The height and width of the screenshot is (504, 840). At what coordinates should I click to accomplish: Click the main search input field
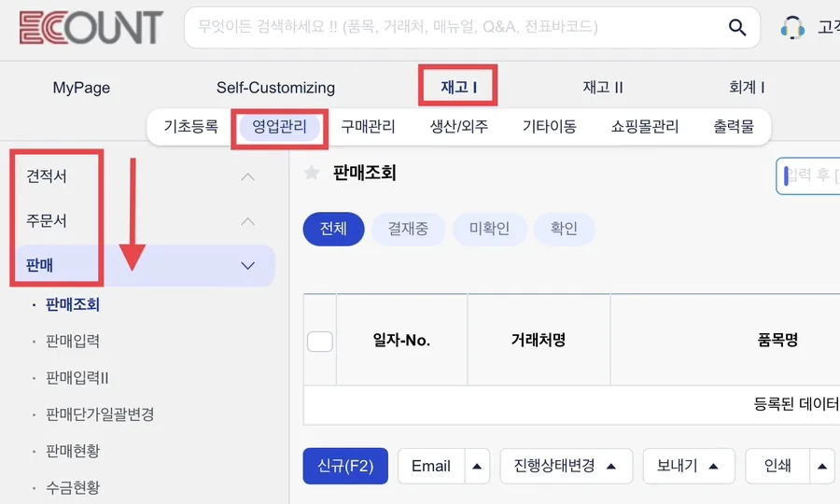[455, 27]
